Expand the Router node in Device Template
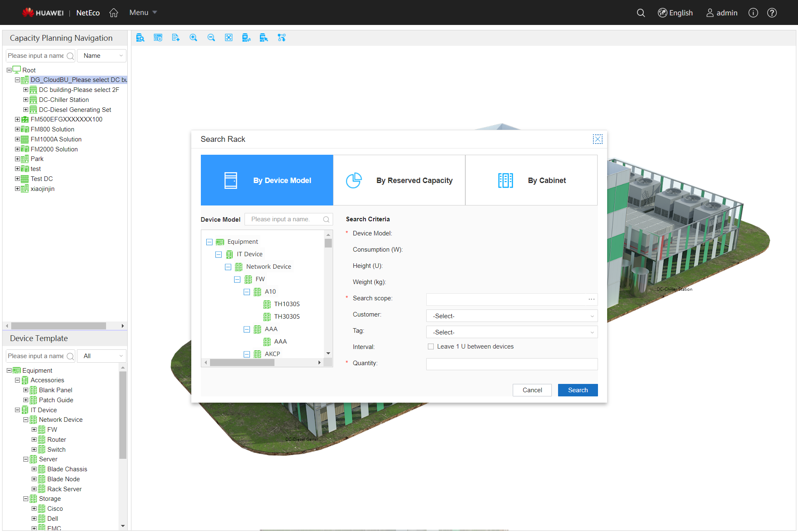This screenshot has height=532, width=798. pyautogui.click(x=34, y=440)
